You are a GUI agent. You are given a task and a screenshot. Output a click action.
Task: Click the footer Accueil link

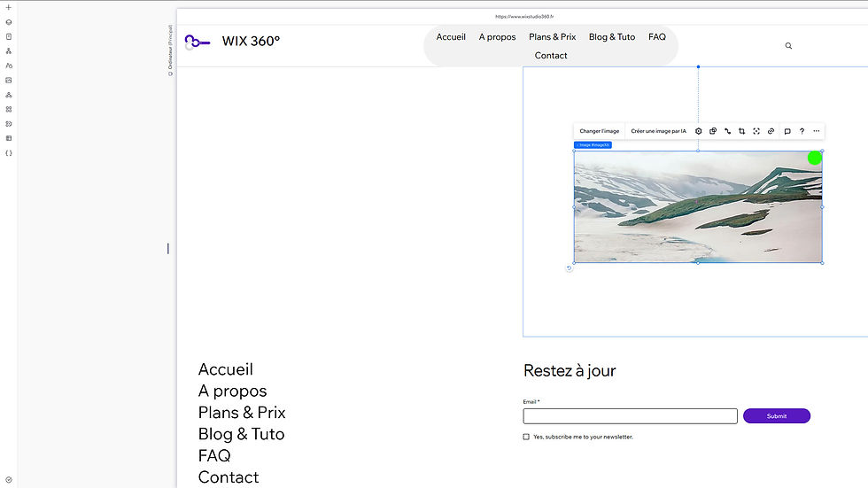[x=225, y=369]
